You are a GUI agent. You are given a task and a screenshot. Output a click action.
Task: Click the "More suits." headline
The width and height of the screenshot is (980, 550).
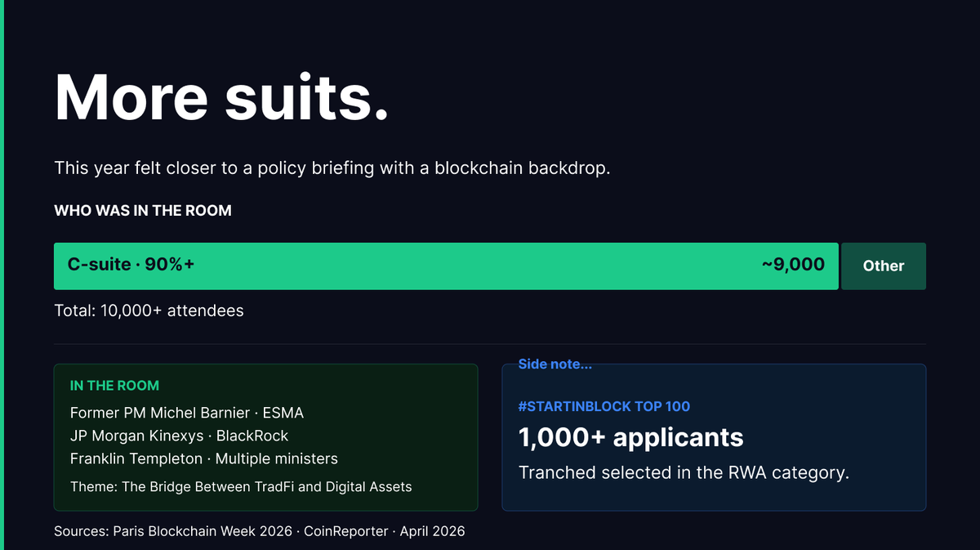coord(221,97)
